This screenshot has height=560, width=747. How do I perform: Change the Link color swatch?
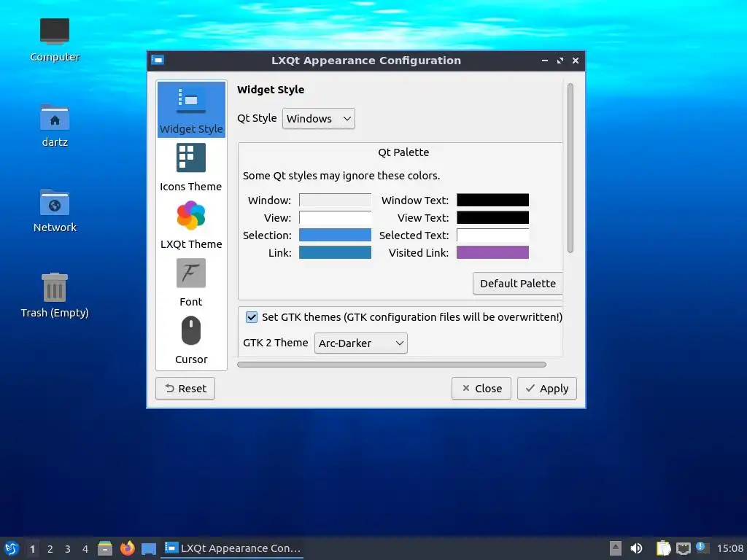[335, 252]
